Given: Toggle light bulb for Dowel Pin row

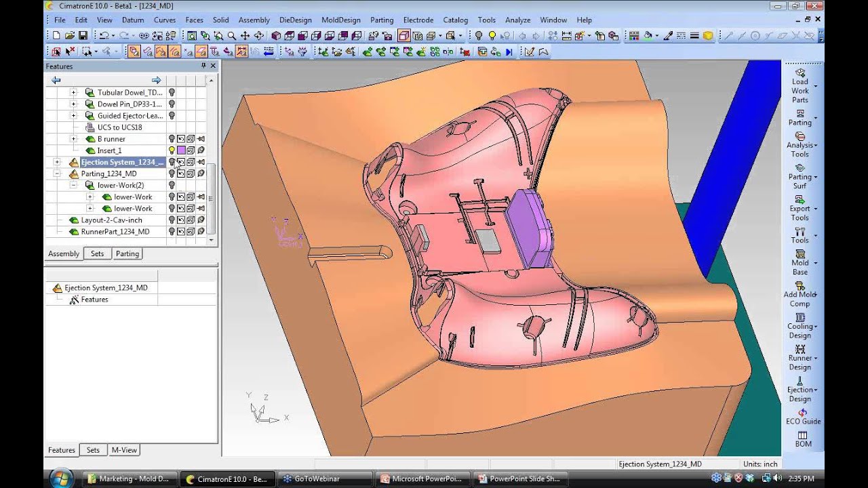Looking at the screenshot, I should pyautogui.click(x=172, y=104).
